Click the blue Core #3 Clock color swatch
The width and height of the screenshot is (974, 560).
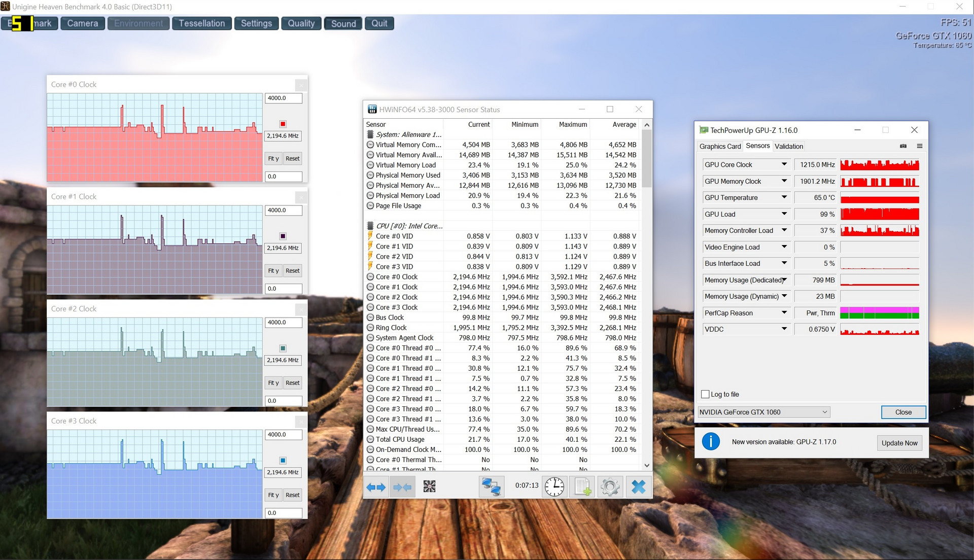click(x=283, y=461)
